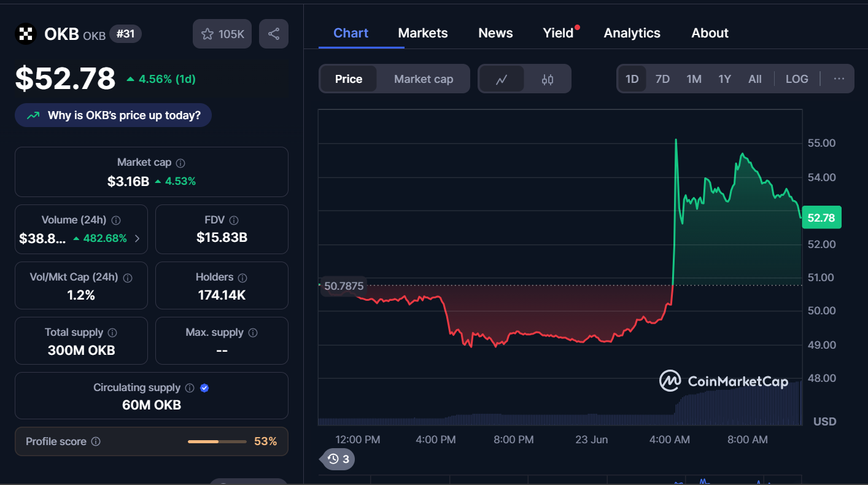Open info icon beside FDV

coord(234,220)
